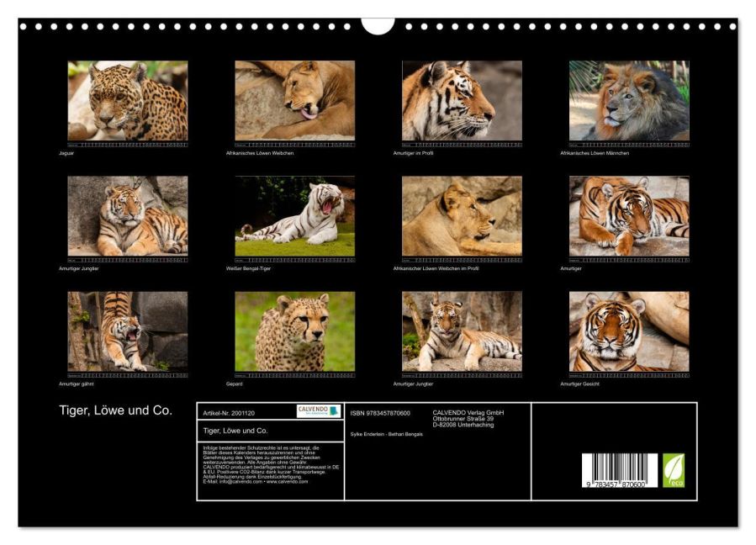Open the male African lion photo
This screenshot has height=545, width=756.
click(x=629, y=100)
